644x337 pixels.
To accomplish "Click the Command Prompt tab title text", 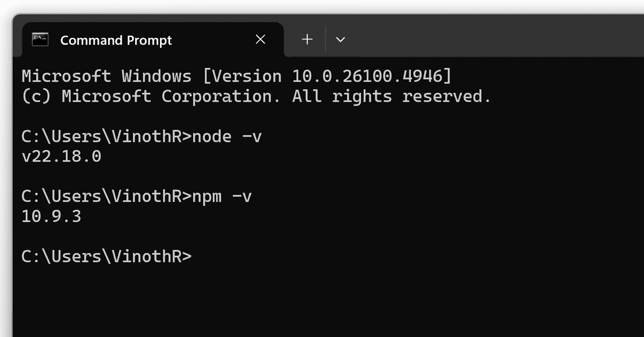I will pos(116,39).
